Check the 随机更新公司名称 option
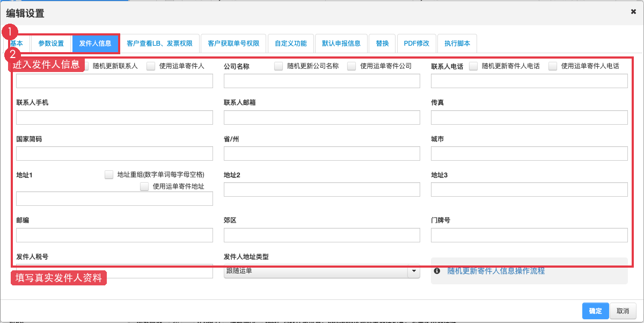Image resolution: width=644 pixels, height=323 pixels. [279, 66]
